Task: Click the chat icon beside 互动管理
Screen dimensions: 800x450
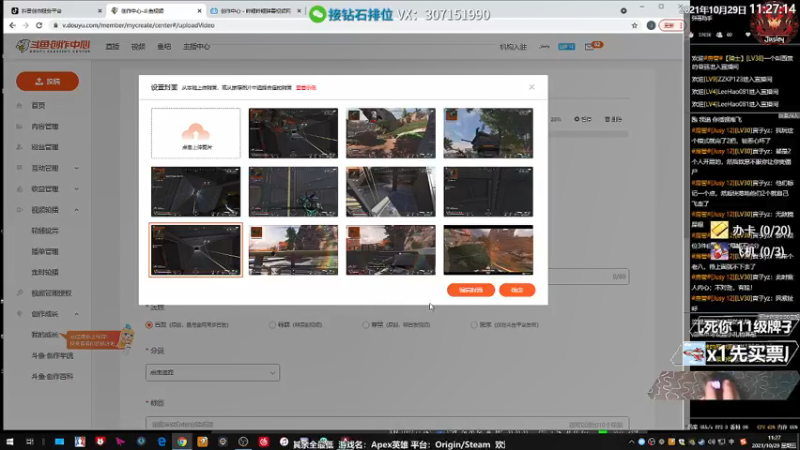Action: (19, 168)
